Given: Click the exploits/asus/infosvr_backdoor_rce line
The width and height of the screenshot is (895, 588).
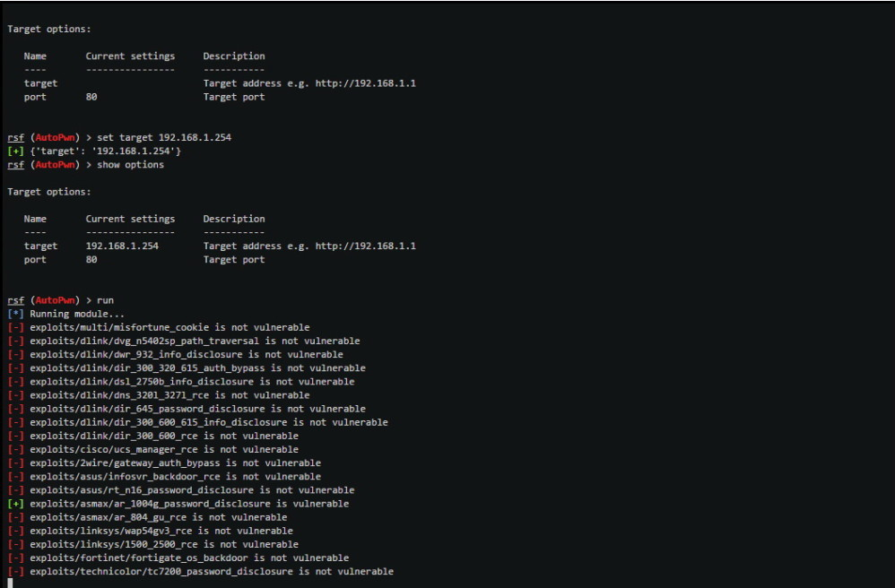Looking at the screenshot, I should pos(175,477).
